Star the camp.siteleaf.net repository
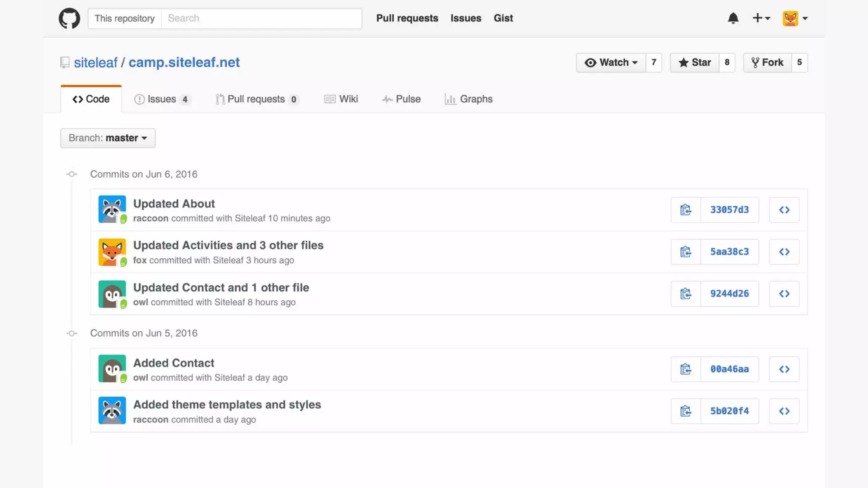Viewport: 868px width, 488px height. [694, 63]
